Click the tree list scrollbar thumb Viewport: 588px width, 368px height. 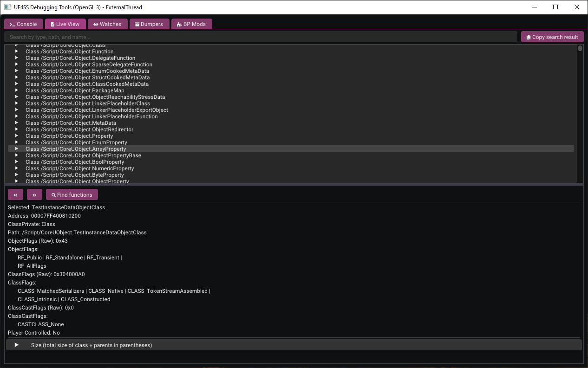[x=580, y=48]
